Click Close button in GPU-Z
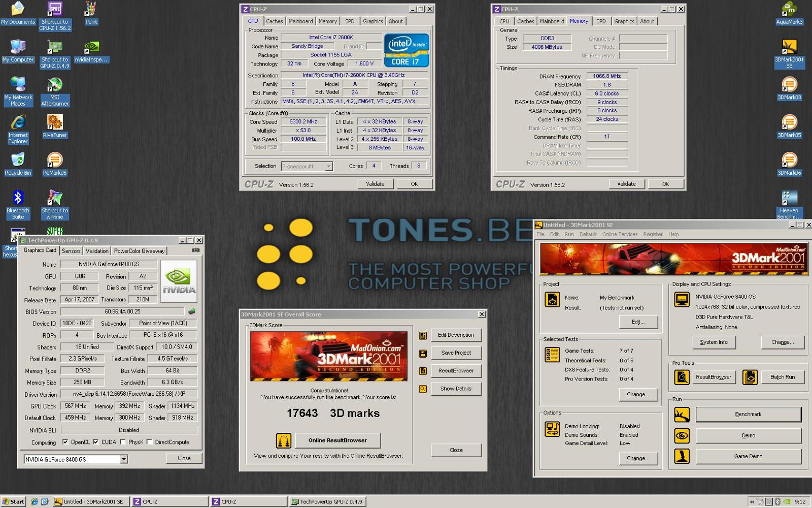812x508 pixels. (184, 458)
